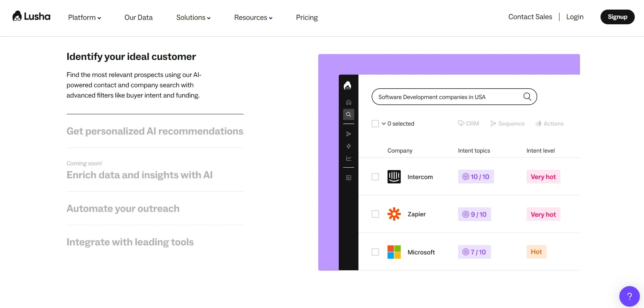644x308 pixels.
Task: Click the home icon in sidebar
Action: [349, 102]
